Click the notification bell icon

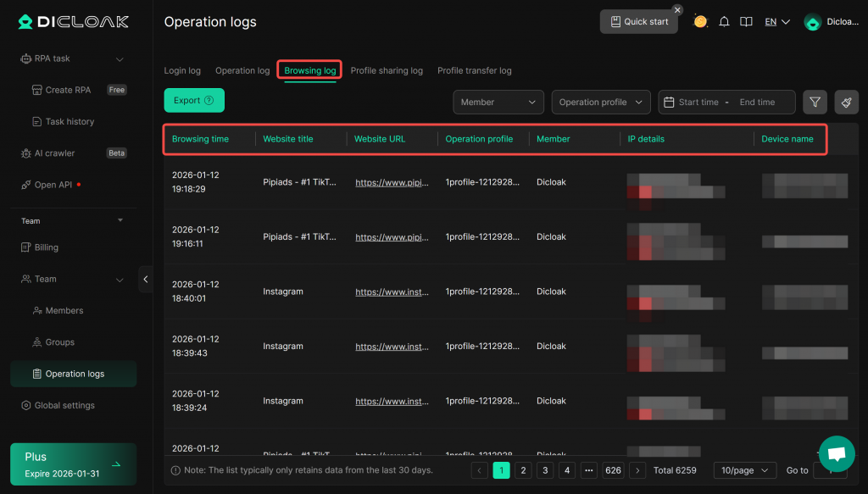pos(724,22)
